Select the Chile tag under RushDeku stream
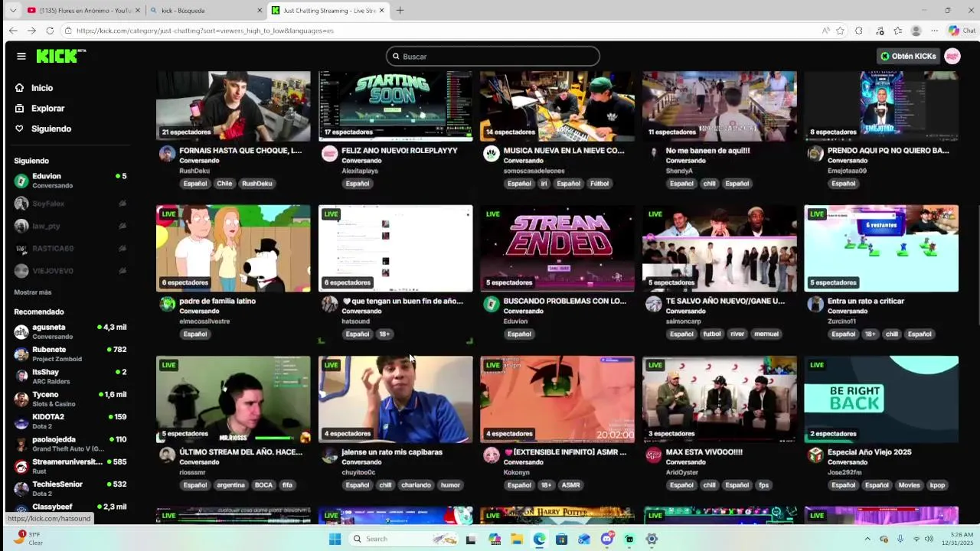980x551 pixels. [224, 184]
